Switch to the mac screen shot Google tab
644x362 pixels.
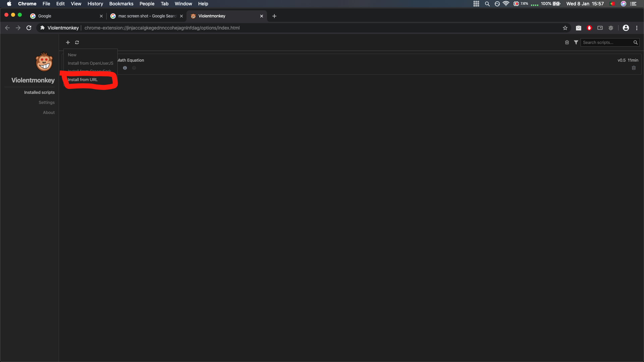(x=147, y=16)
